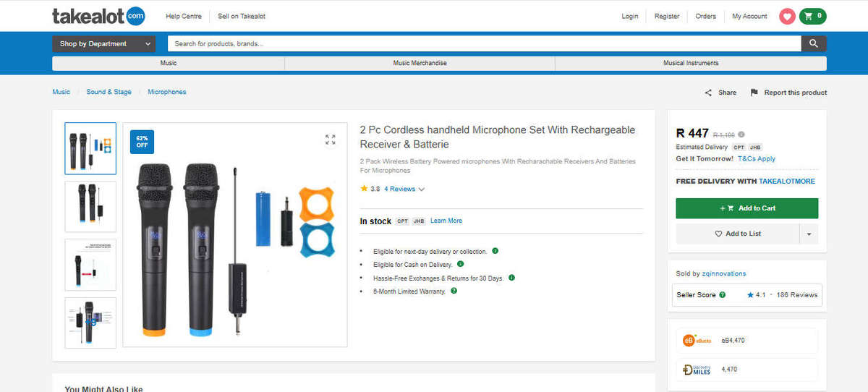Image resolution: width=868 pixels, height=392 pixels.
Task: Click the Learn More stock link
Action: pyautogui.click(x=446, y=221)
